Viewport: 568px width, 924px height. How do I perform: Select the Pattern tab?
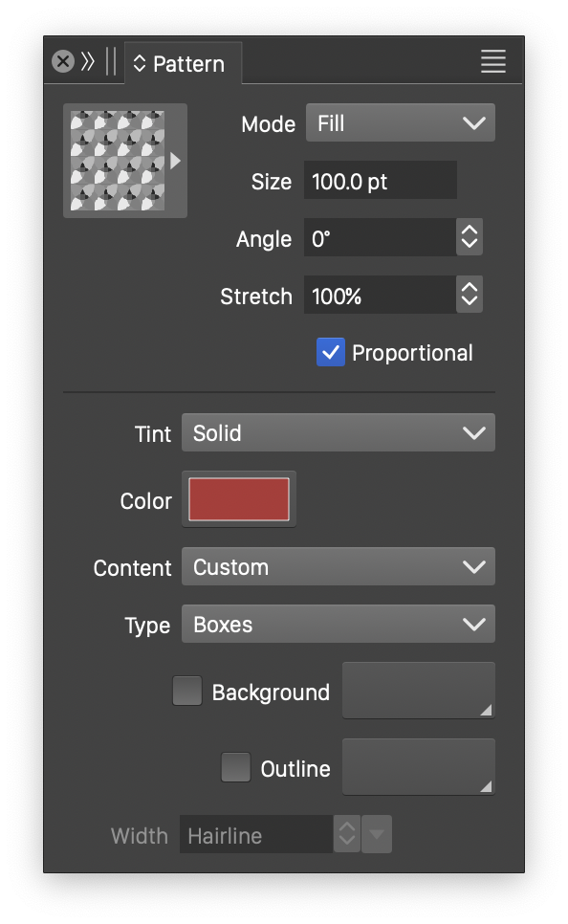[184, 64]
